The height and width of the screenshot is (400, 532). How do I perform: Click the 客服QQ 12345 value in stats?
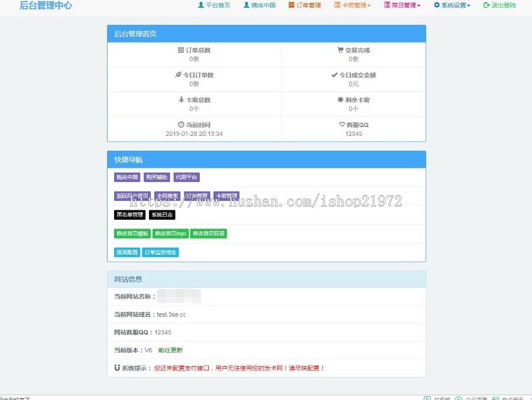(353, 134)
